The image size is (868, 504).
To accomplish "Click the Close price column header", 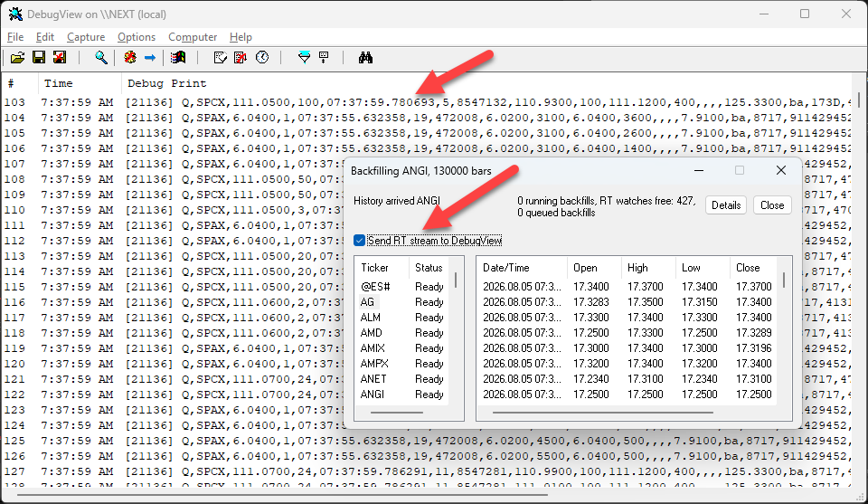I will click(753, 268).
